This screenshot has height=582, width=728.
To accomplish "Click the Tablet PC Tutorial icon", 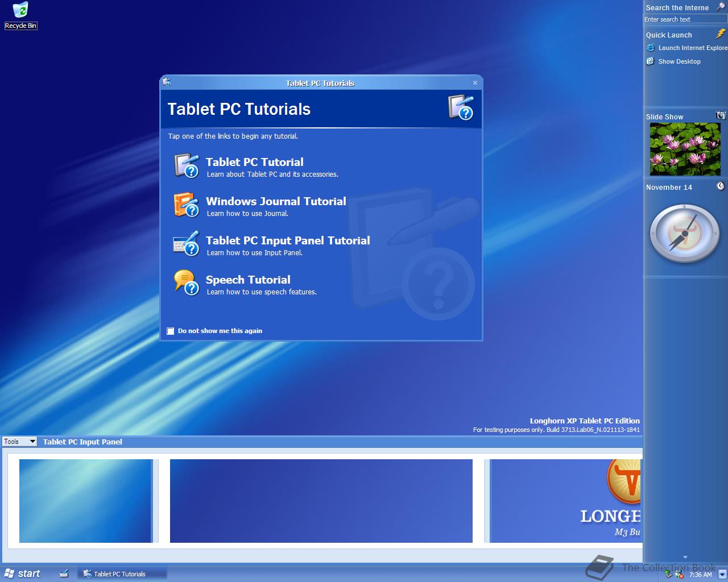I will point(186,165).
